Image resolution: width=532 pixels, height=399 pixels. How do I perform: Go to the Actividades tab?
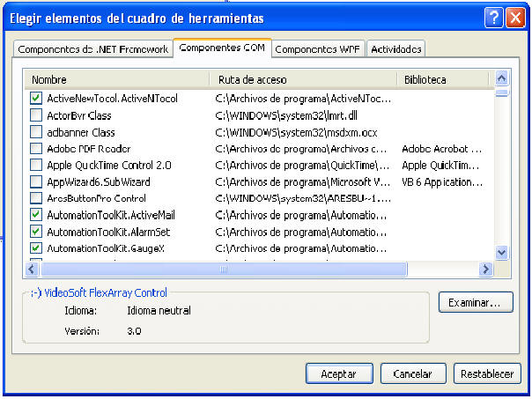pos(396,49)
